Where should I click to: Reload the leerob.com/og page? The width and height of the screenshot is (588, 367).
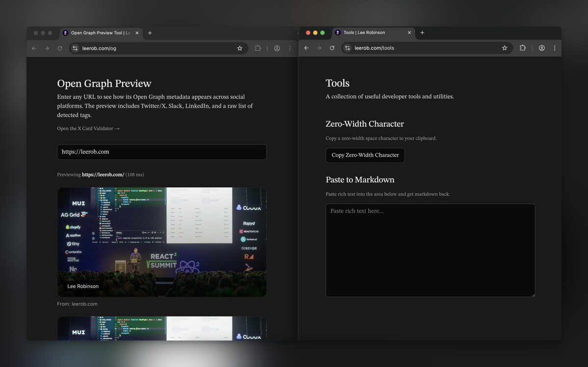click(60, 49)
